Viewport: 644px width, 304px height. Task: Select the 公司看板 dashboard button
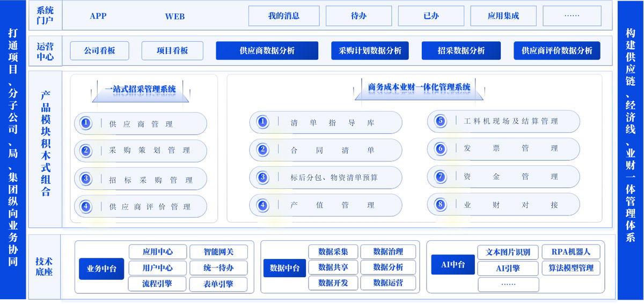pos(99,51)
